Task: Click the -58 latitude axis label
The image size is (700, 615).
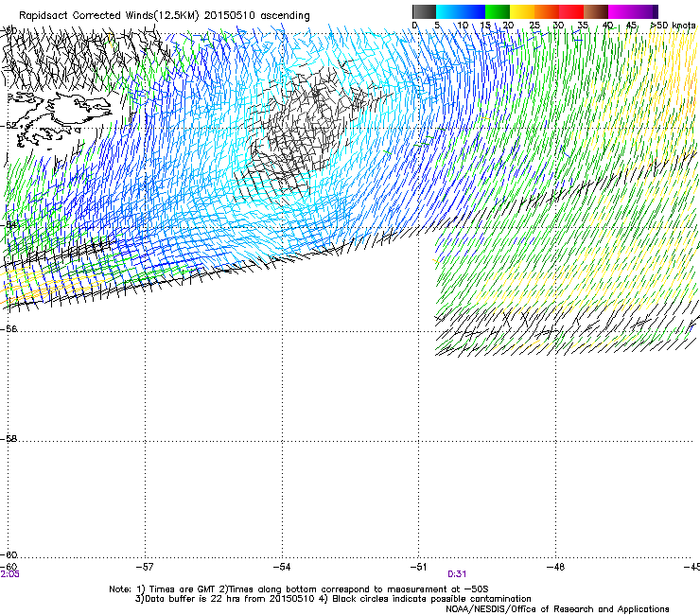Action: [x=9, y=439]
